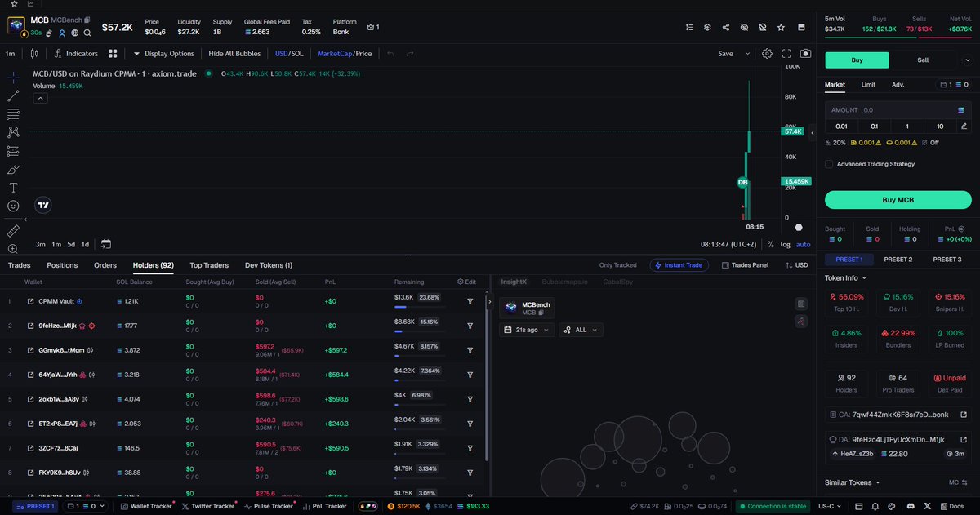Open the ALL filter dropdown
The width and height of the screenshot is (980, 515).
click(581, 330)
